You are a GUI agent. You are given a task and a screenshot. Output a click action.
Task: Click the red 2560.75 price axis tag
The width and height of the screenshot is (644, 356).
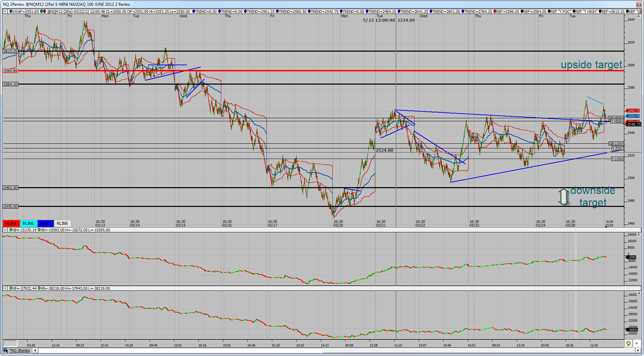click(x=633, y=111)
